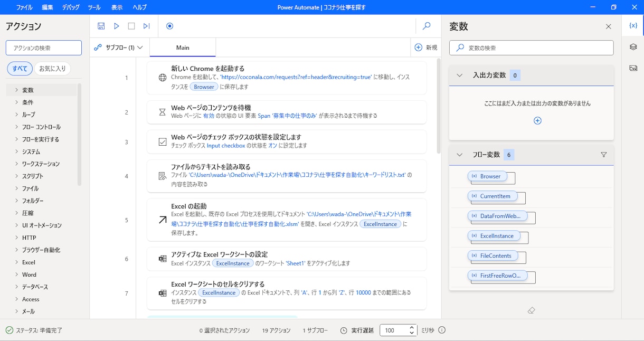Decrease the run delay with down arrow

pos(412,333)
